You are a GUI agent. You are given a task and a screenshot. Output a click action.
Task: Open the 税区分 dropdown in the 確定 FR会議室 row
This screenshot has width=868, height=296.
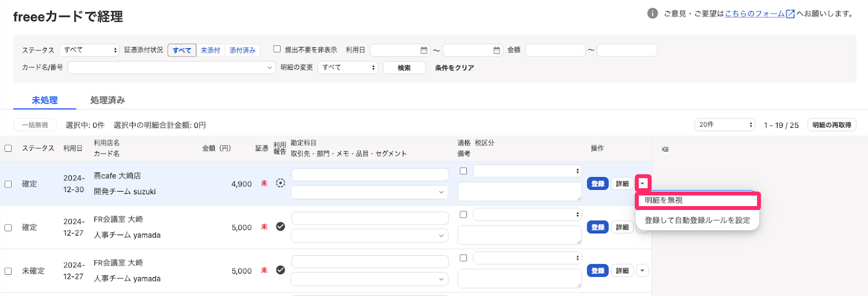click(527, 214)
